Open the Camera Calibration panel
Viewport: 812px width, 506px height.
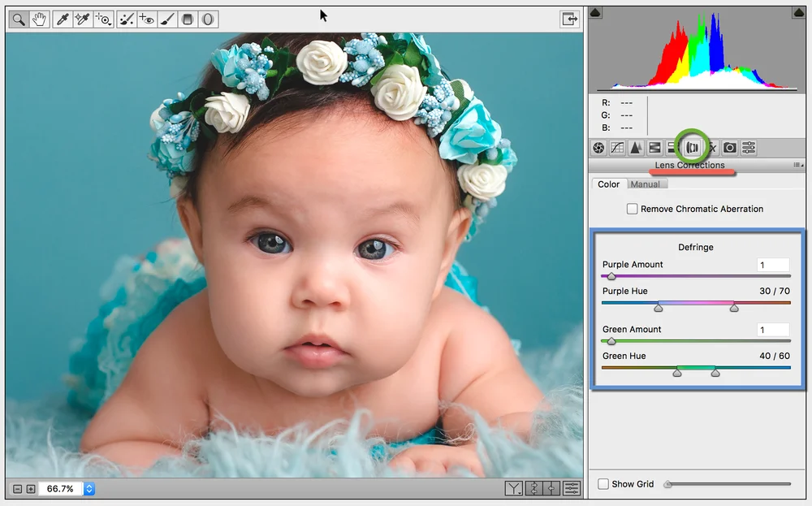pyautogui.click(x=730, y=147)
